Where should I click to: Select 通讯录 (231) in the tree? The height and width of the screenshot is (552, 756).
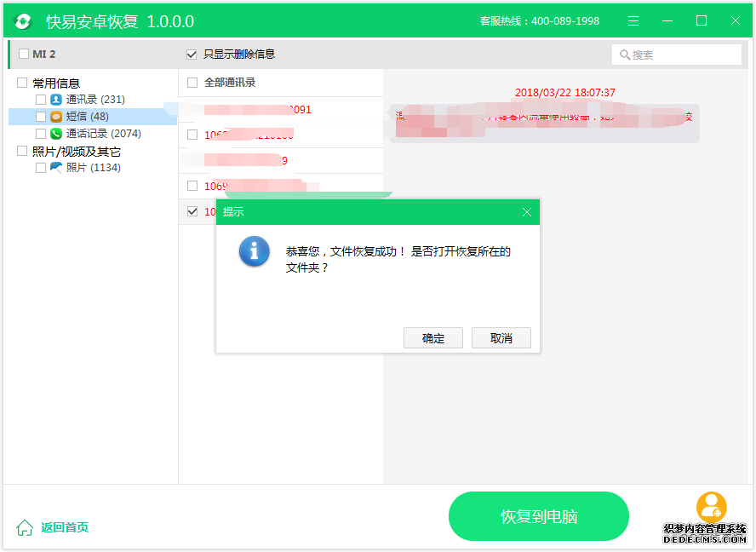pyautogui.click(x=95, y=100)
